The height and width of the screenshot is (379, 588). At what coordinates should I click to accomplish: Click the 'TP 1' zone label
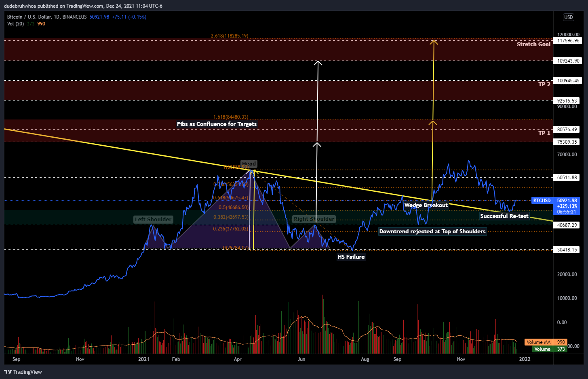[x=544, y=133]
